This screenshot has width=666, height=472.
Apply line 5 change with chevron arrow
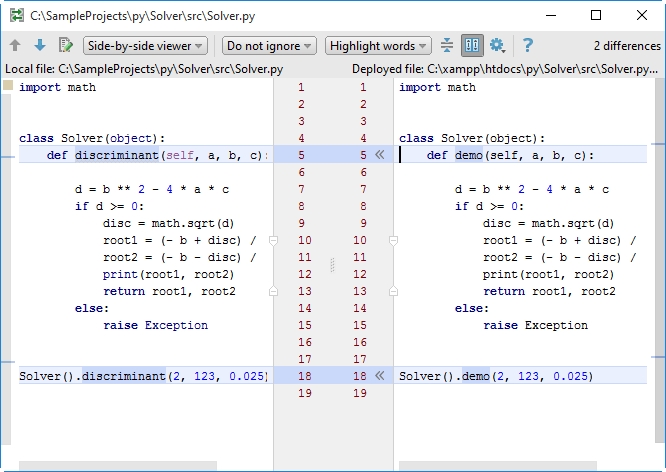(379, 155)
